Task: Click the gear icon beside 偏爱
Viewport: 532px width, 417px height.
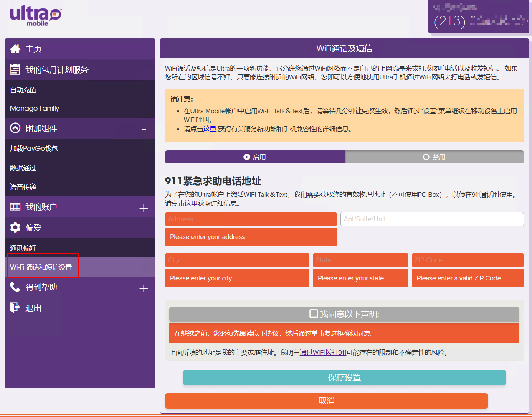Action: point(15,228)
